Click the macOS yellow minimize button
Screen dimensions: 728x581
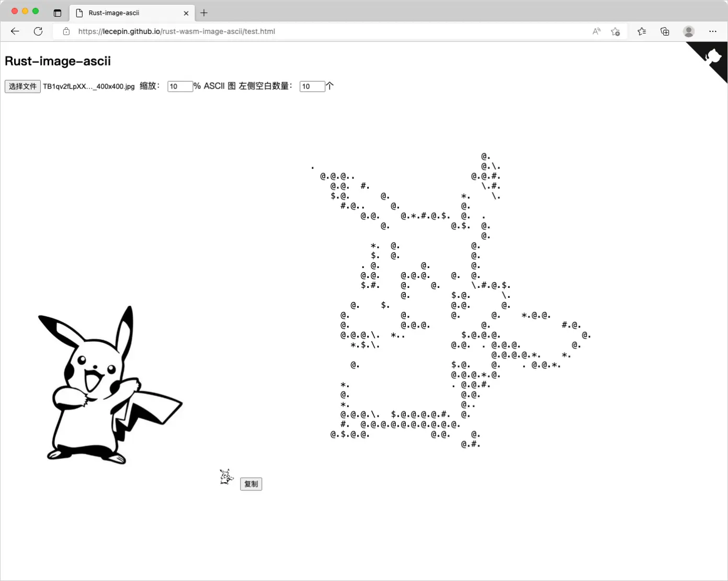pyautogui.click(x=25, y=11)
